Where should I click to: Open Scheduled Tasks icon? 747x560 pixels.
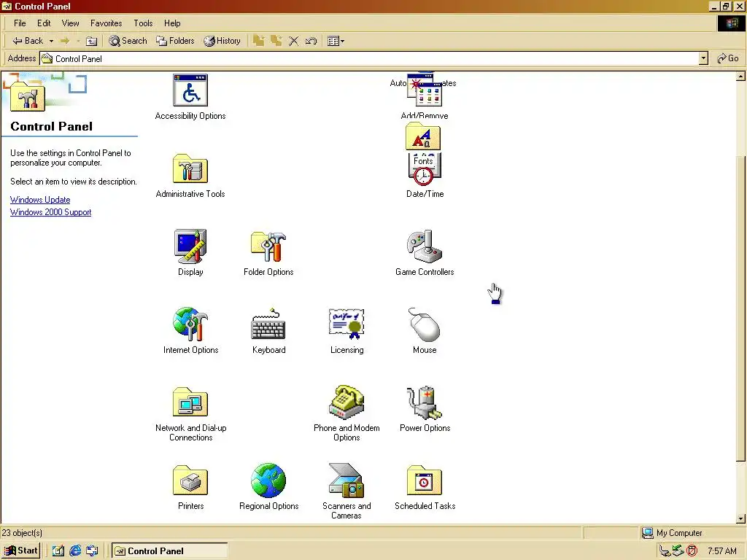tap(425, 481)
